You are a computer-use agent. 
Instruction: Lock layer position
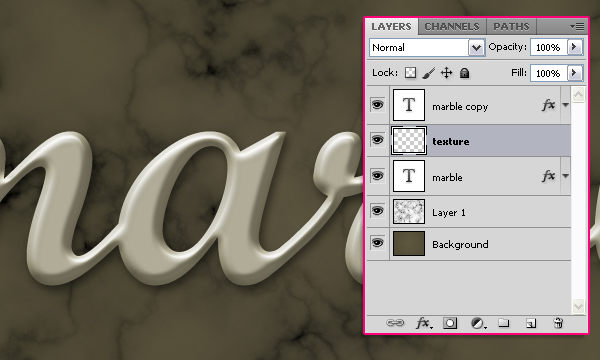pos(447,73)
